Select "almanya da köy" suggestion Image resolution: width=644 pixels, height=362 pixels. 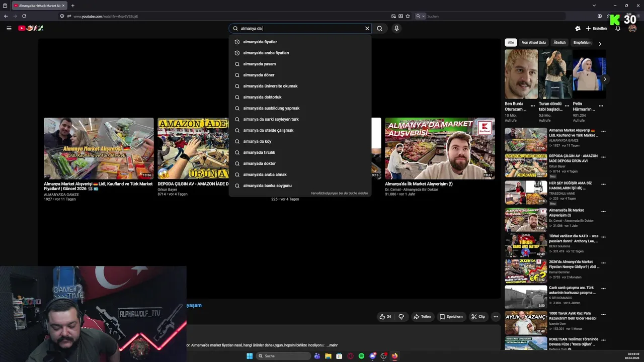300,141
